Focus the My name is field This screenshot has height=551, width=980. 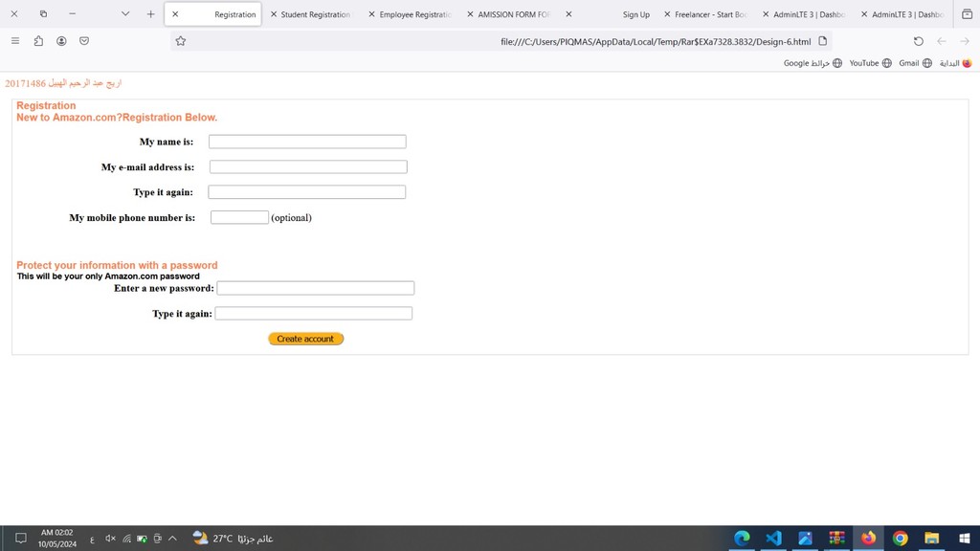tap(307, 142)
